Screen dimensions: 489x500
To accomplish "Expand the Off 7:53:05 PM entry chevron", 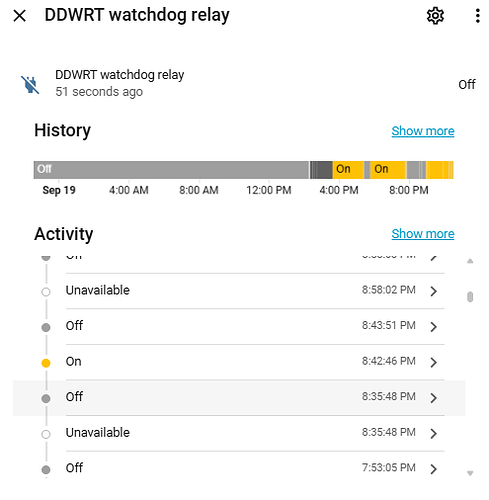I will click(x=433, y=469).
